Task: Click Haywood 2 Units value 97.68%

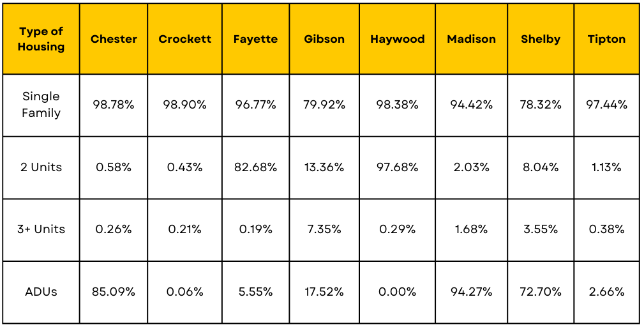Action: tap(397, 167)
